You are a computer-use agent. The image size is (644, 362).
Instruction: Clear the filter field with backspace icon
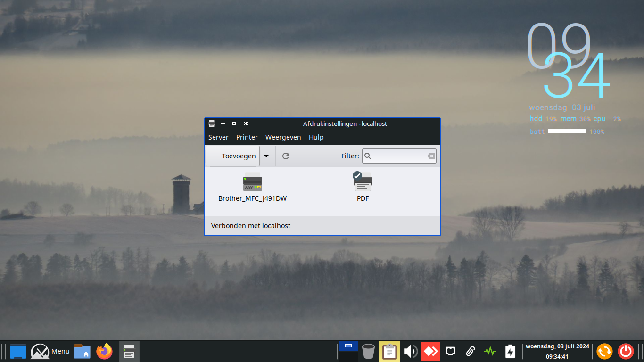(x=431, y=156)
